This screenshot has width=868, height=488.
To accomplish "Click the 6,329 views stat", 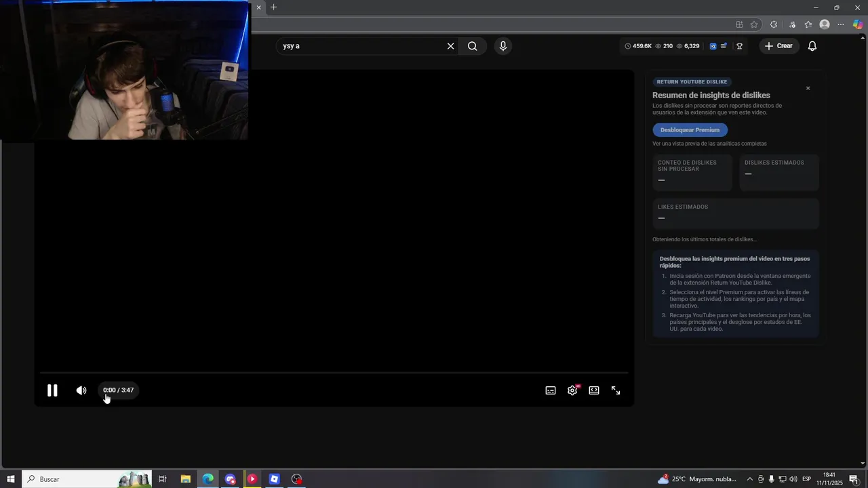I will click(688, 46).
